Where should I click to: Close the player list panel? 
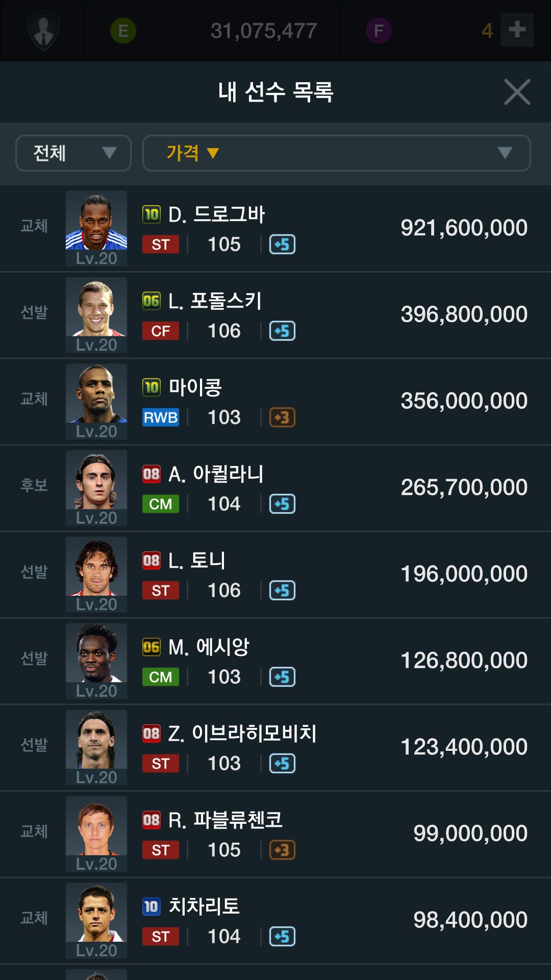[517, 92]
